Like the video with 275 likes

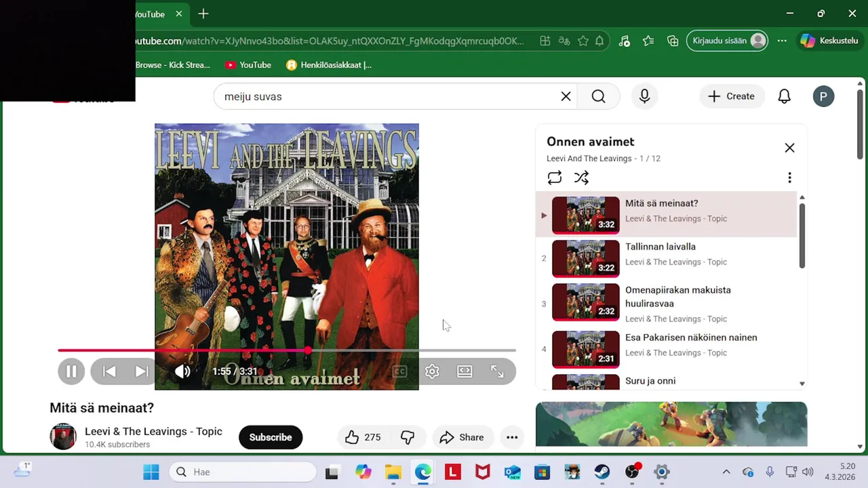363,437
